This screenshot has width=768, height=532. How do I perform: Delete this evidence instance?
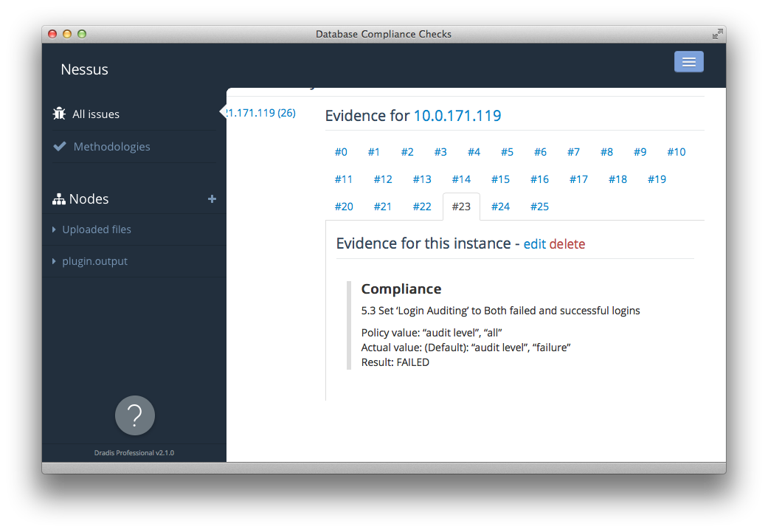click(x=569, y=243)
